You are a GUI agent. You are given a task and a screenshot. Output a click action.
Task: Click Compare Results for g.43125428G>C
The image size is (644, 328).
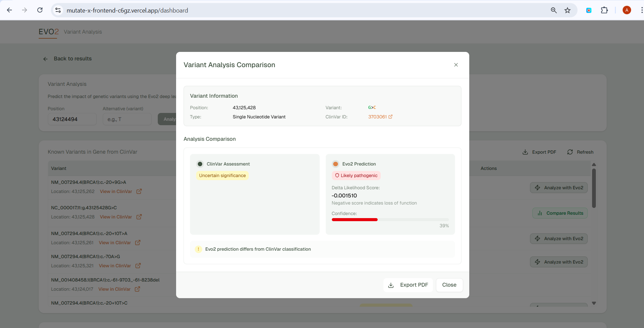pos(560,213)
